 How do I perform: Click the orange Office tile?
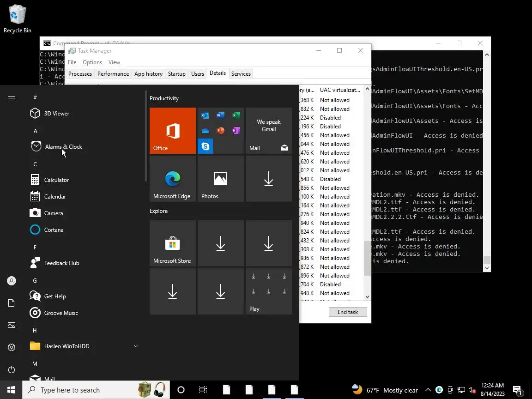[172, 131]
